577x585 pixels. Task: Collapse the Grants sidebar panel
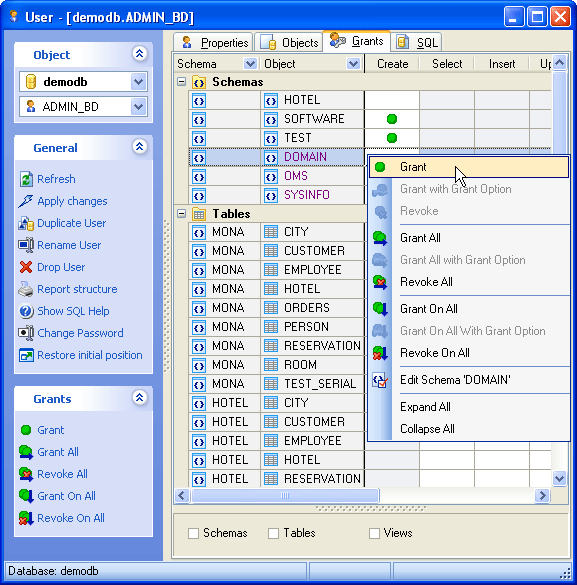[x=139, y=398]
